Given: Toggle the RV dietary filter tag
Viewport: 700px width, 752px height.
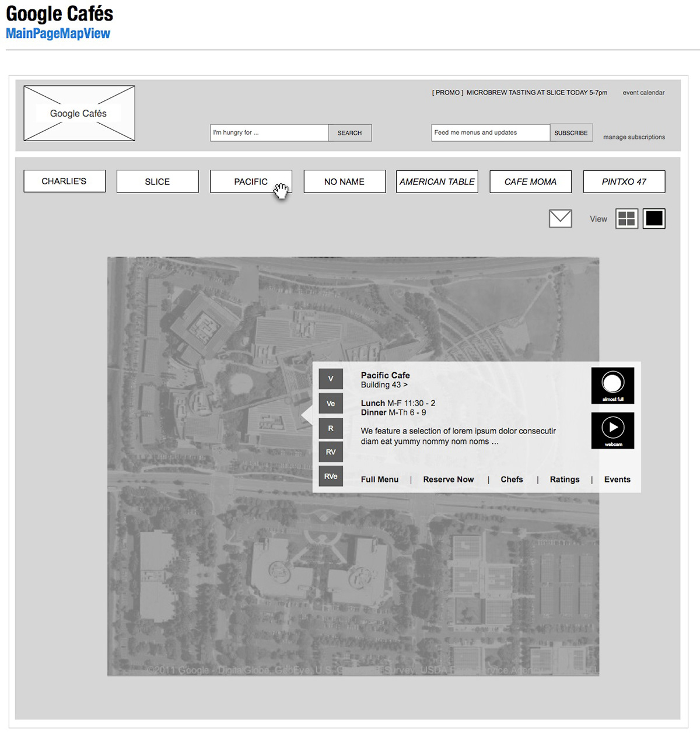Looking at the screenshot, I should 331,452.
